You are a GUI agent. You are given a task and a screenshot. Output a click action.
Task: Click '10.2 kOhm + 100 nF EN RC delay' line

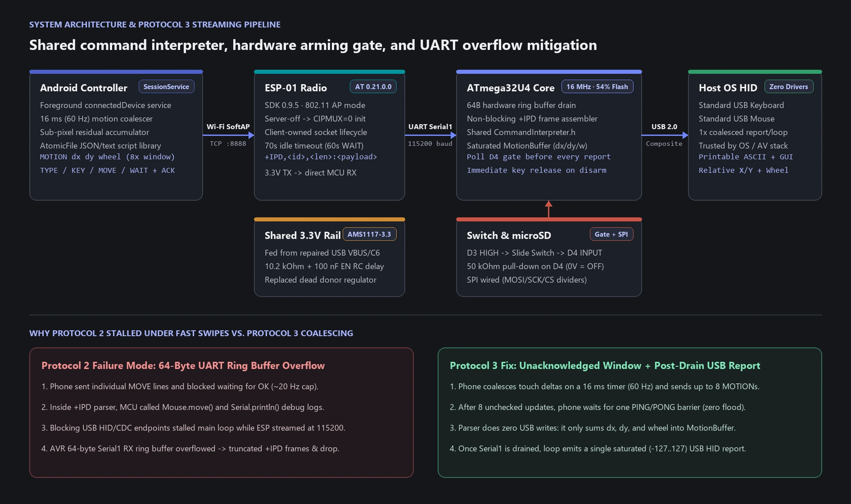(x=324, y=266)
